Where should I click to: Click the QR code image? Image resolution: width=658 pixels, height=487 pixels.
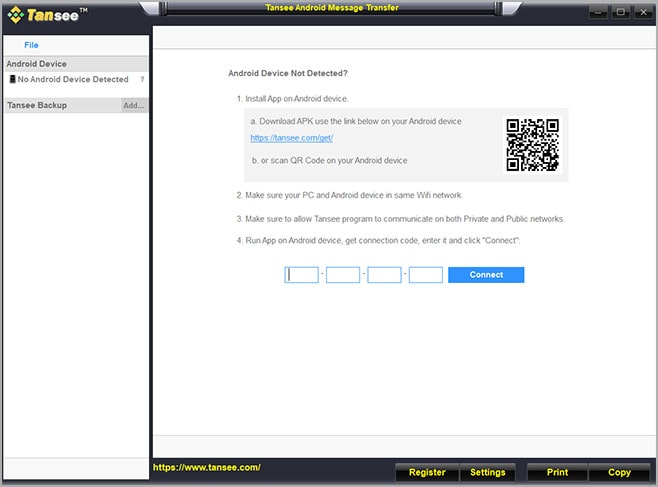point(532,145)
